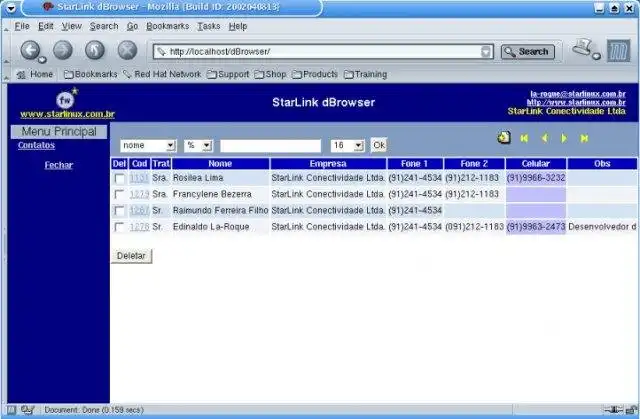Check the Del box for Raimundo Ferreira Filho
Screen dimensions: 640x419
pyautogui.click(x=120, y=211)
